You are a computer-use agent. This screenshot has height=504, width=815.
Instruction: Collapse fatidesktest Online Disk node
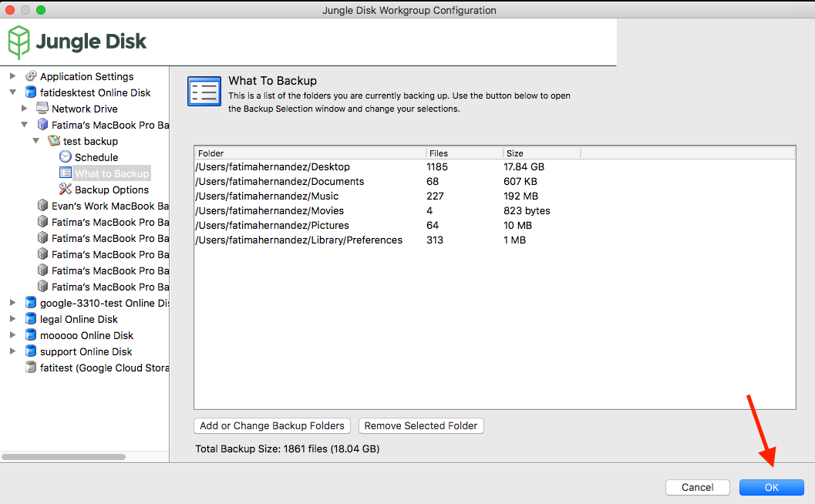pyautogui.click(x=13, y=92)
